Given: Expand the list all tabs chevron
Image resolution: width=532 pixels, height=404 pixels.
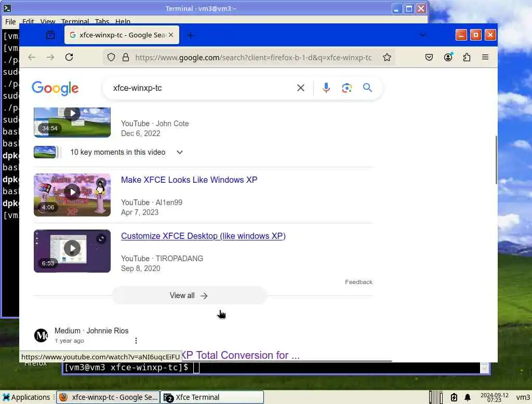Looking at the screenshot, I should (x=423, y=35).
